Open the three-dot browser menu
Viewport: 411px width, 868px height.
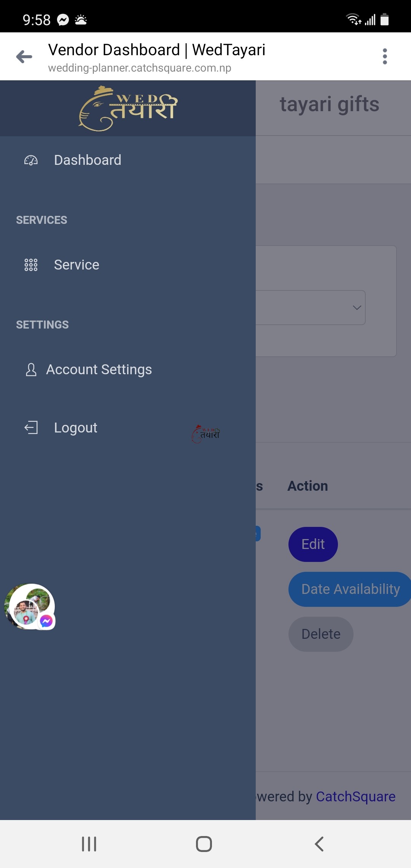tap(385, 56)
